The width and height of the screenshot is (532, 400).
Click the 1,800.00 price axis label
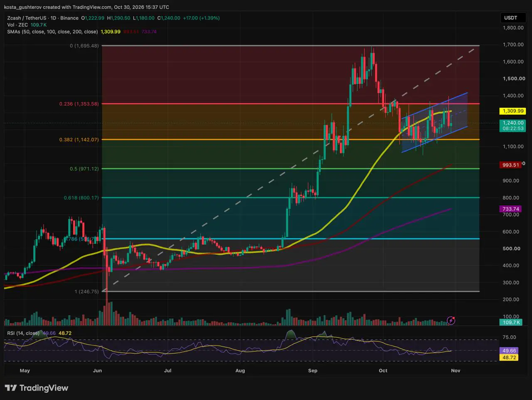click(513, 28)
